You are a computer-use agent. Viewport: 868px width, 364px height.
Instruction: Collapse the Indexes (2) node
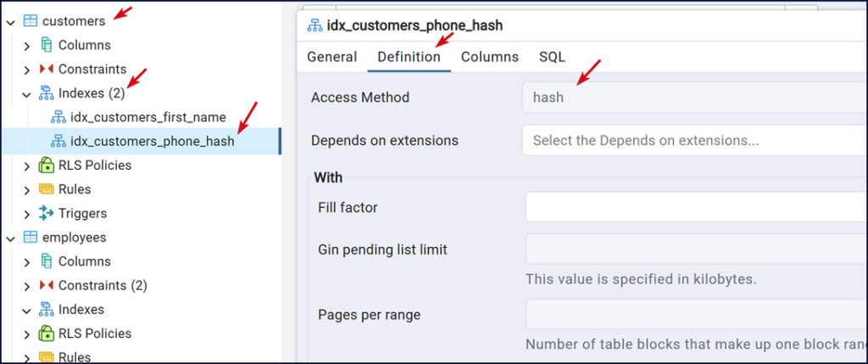[27, 93]
